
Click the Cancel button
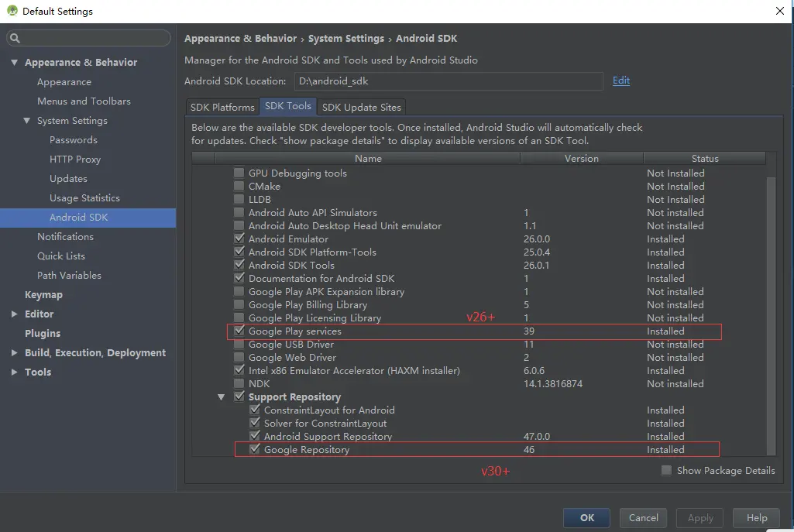(x=644, y=518)
